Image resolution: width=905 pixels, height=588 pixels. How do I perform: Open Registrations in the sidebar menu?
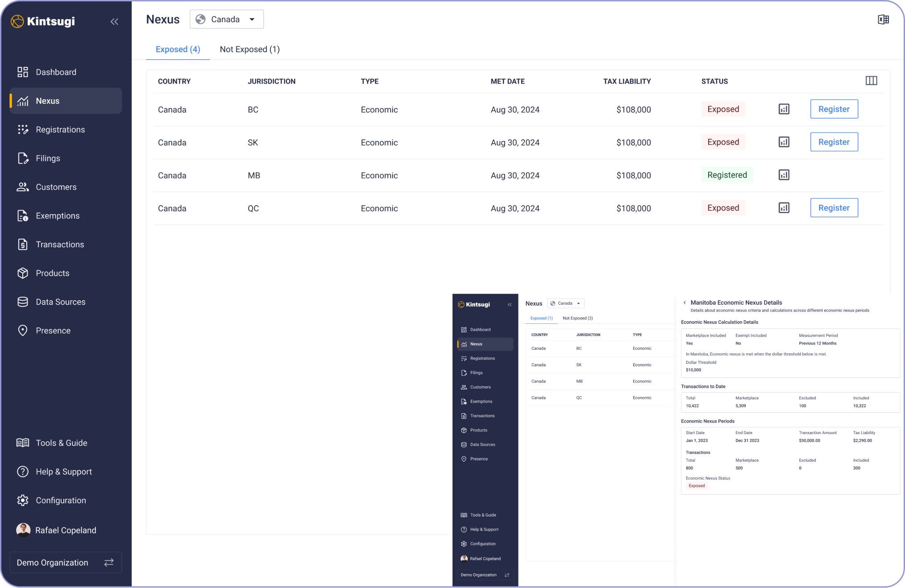coord(60,130)
